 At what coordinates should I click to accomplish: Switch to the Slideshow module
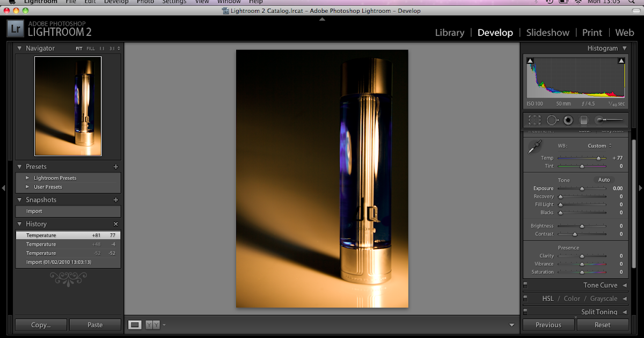point(548,33)
